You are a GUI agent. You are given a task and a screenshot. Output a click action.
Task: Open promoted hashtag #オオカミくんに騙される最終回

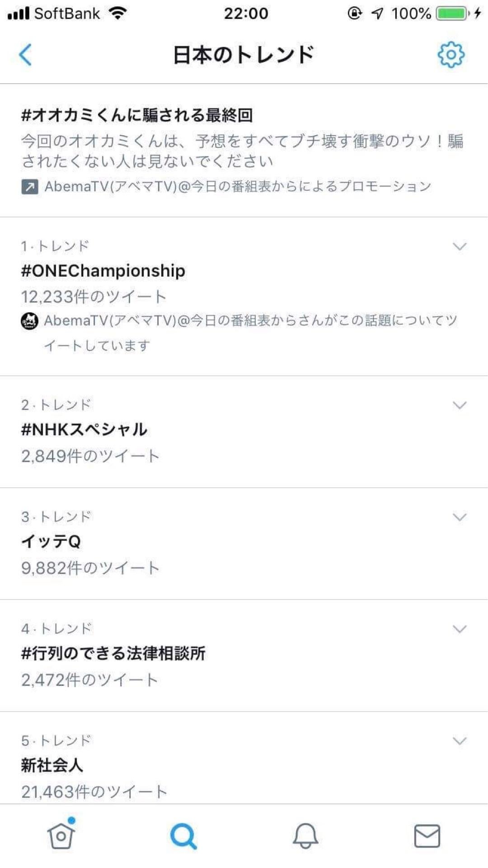point(137,115)
